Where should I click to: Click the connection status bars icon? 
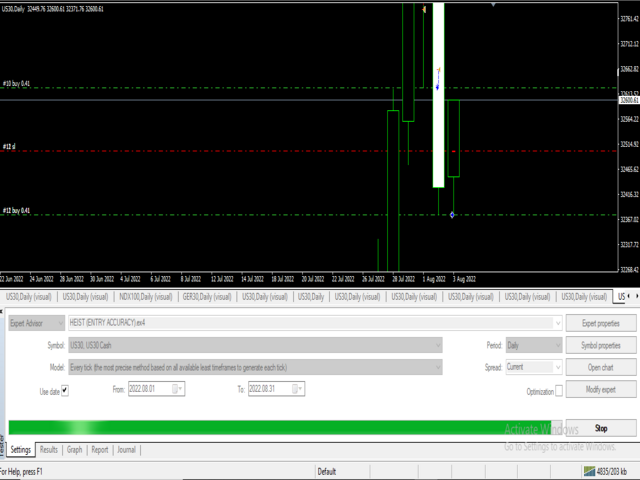pyautogui.click(x=589, y=471)
